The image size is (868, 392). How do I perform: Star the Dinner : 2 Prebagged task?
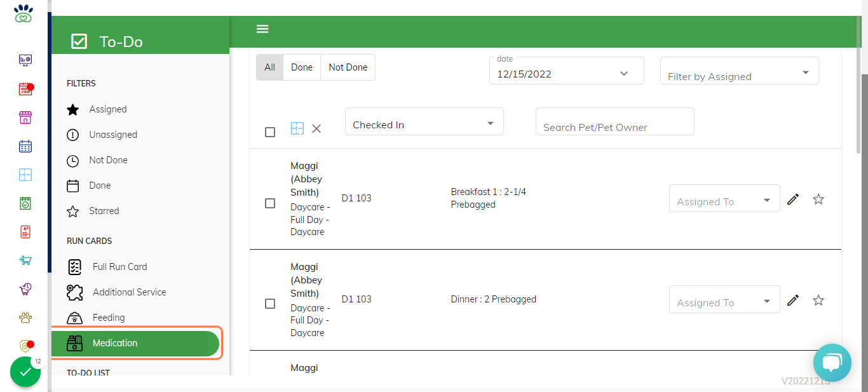(818, 301)
